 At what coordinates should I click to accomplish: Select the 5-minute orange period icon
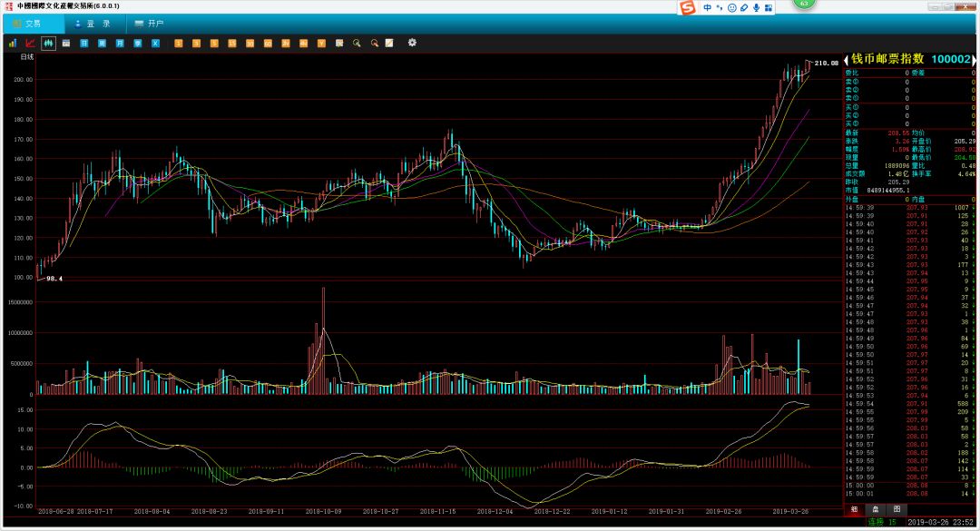coord(214,44)
